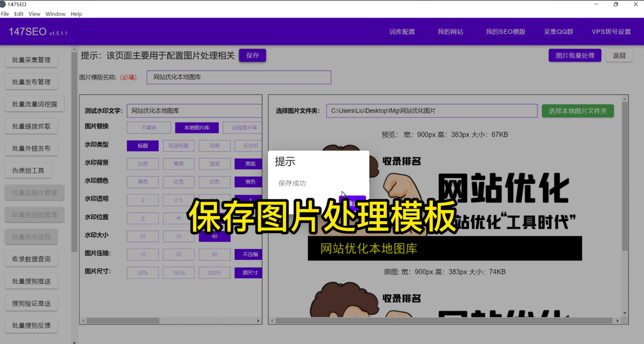The width and height of the screenshot is (644, 344).
Task: Set 水印类型 to 词库
Action: [215, 146]
